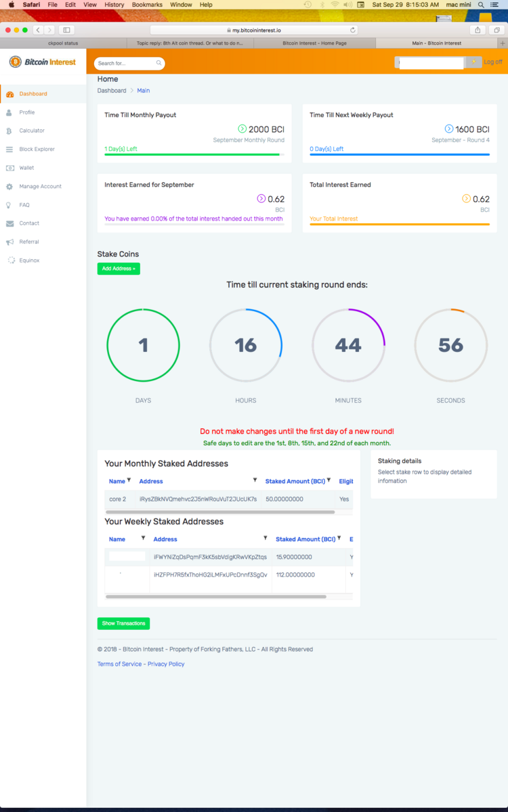Click the Dashboard breadcrumb link
The height and width of the screenshot is (812, 508).
[x=112, y=91]
